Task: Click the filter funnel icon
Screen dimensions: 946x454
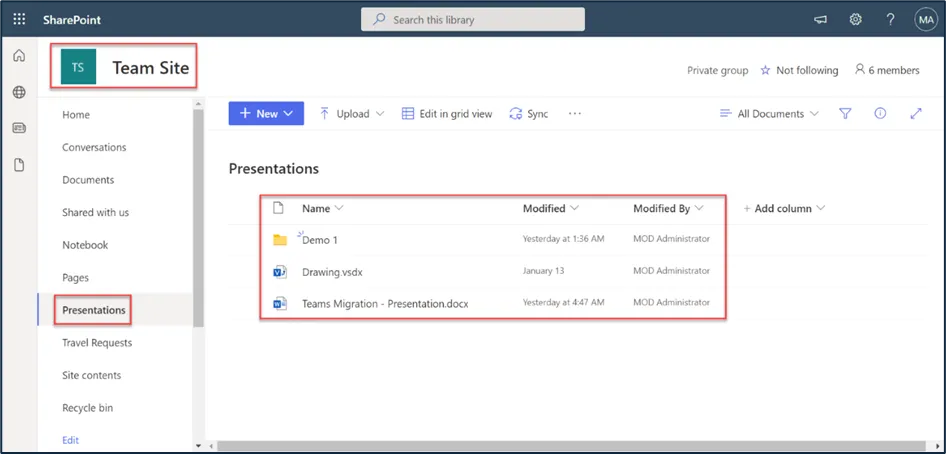Action: [845, 114]
